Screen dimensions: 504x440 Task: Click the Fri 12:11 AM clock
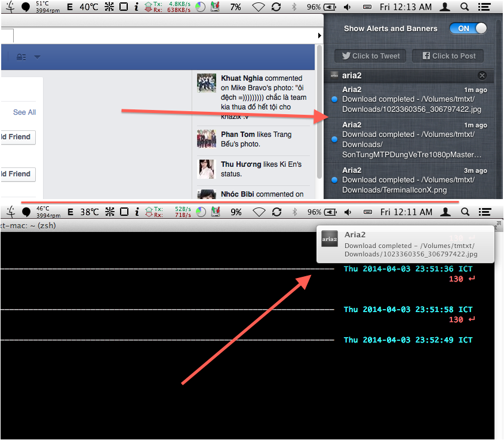click(x=406, y=212)
